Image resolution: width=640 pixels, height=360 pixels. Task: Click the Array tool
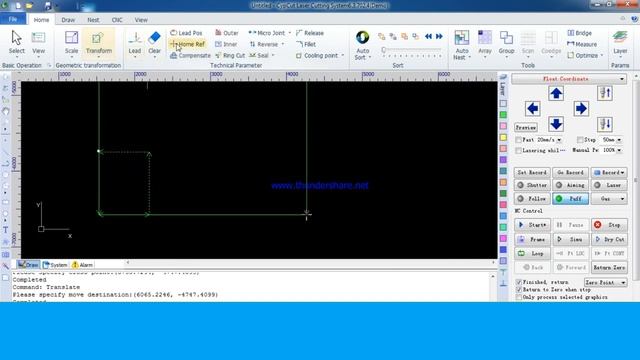coord(484,42)
